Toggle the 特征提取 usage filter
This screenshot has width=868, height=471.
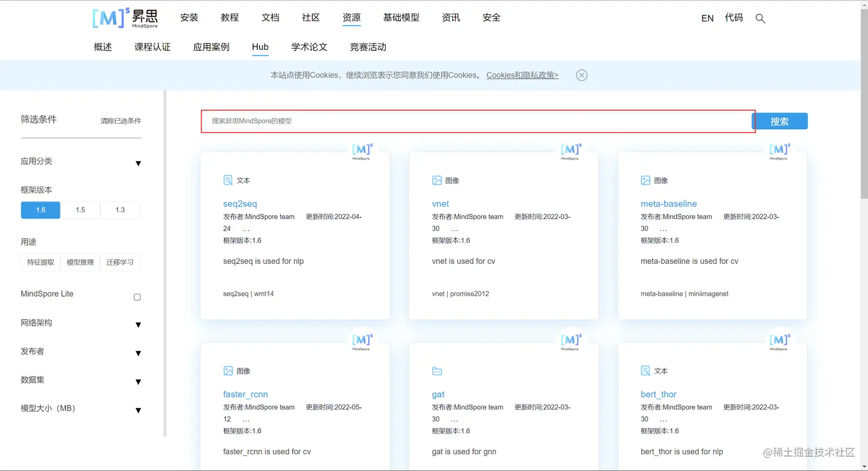40,262
